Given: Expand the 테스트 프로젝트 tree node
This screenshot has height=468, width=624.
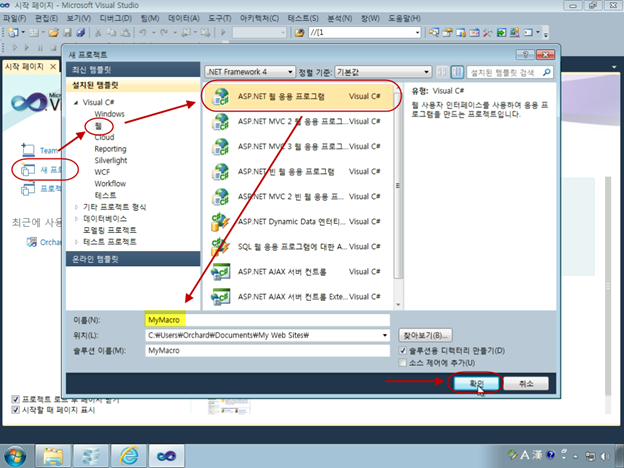Looking at the screenshot, I should [76, 242].
